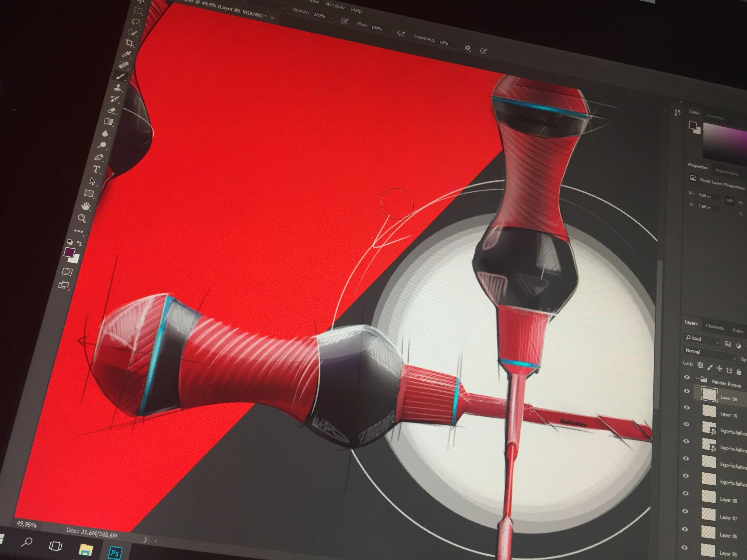
Task: Select the Horizontal Type tool
Action: [96, 169]
